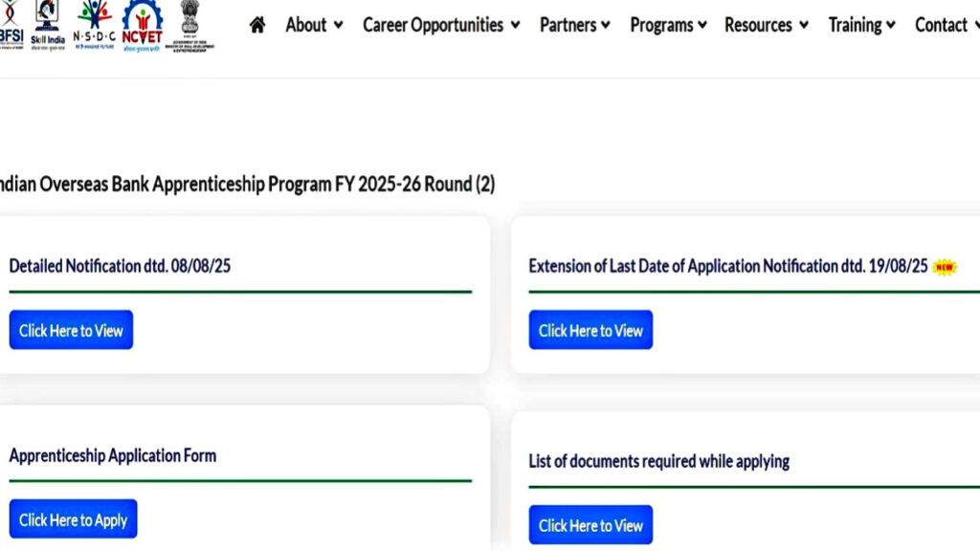Expand the Partners dropdown chevron
980x551 pixels.
605,26
